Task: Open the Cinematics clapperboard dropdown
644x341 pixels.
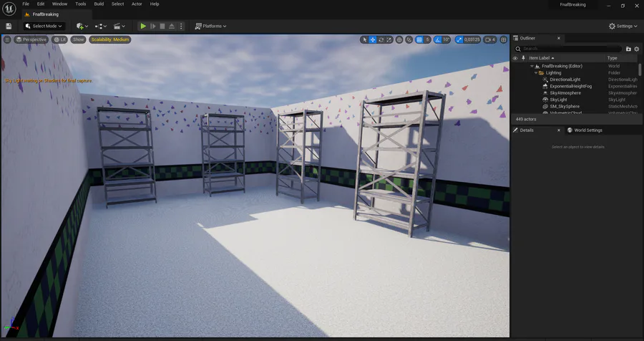Action: (119, 26)
